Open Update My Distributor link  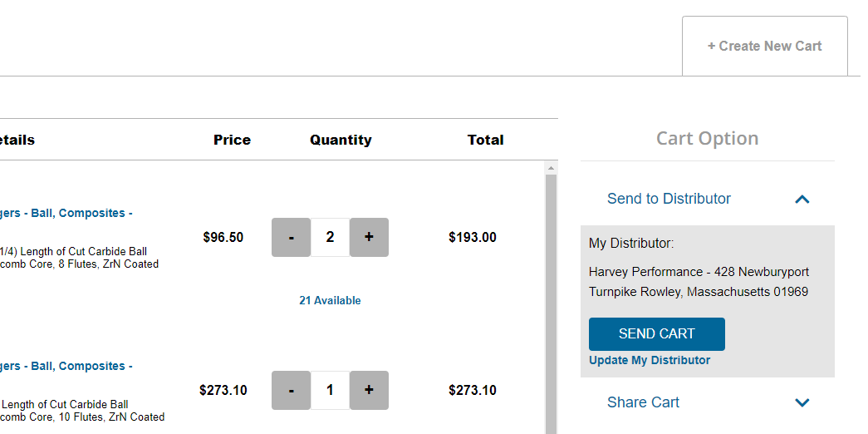pos(650,360)
